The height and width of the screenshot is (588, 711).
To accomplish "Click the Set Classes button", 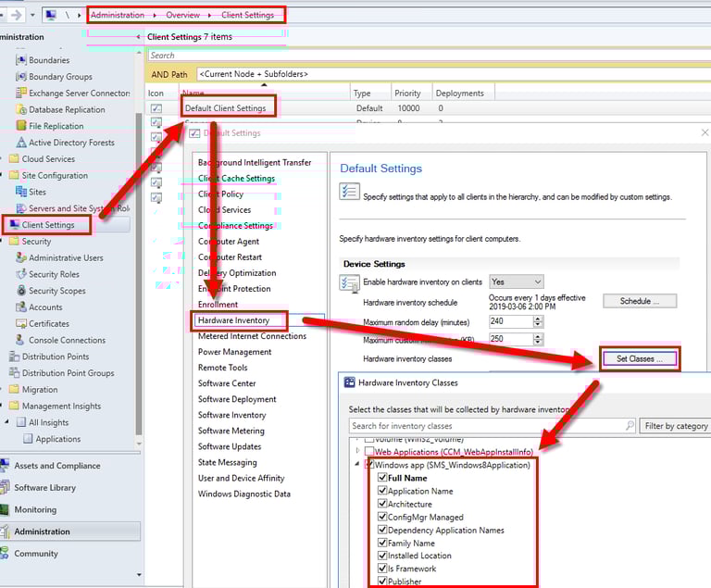I will 640,359.
